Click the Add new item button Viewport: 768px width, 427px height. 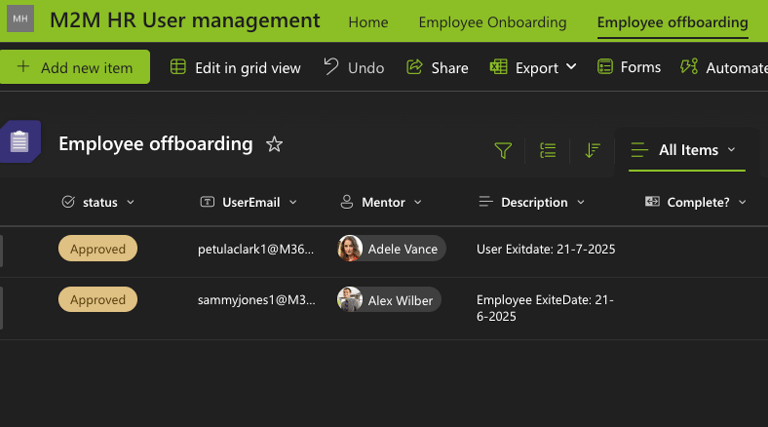[x=75, y=67]
